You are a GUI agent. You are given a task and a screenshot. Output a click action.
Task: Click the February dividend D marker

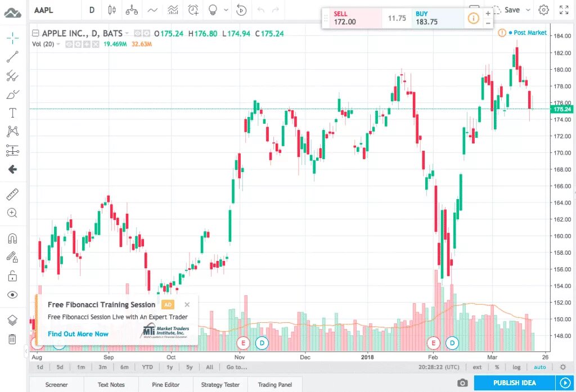click(452, 343)
